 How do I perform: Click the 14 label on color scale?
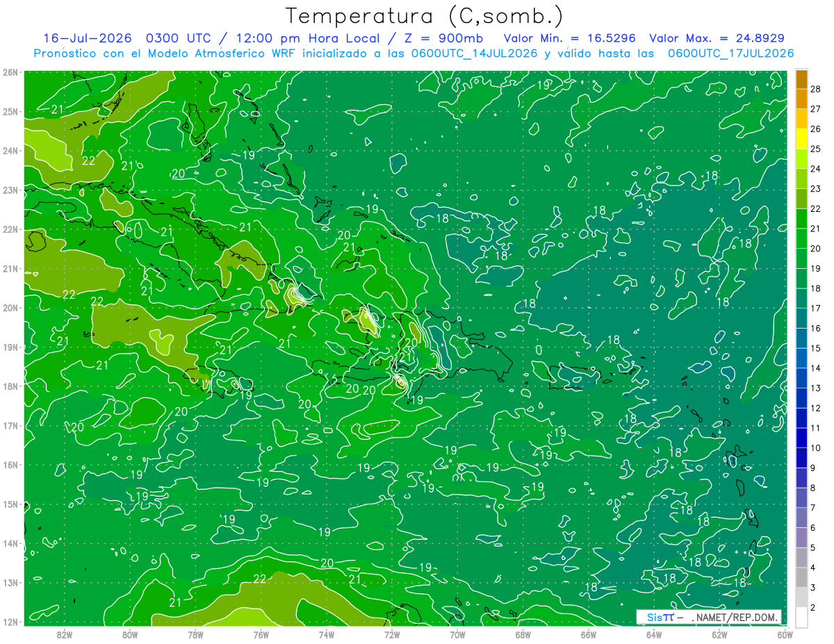pyautogui.click(x=815, y=368)
